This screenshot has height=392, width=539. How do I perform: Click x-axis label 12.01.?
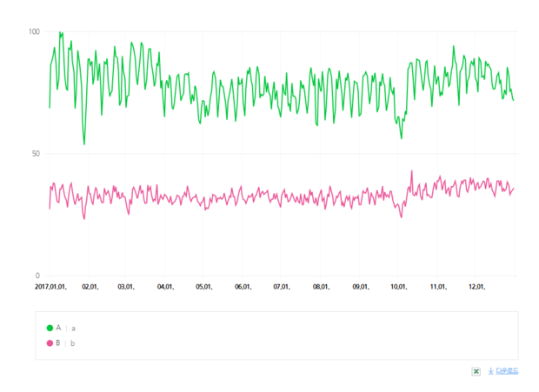click(476, 287)
